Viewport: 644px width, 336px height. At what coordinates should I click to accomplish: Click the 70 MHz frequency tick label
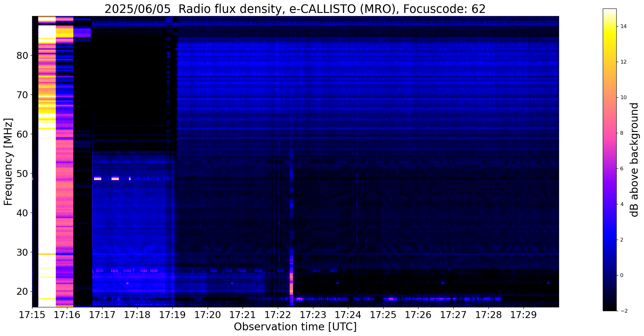22,95
